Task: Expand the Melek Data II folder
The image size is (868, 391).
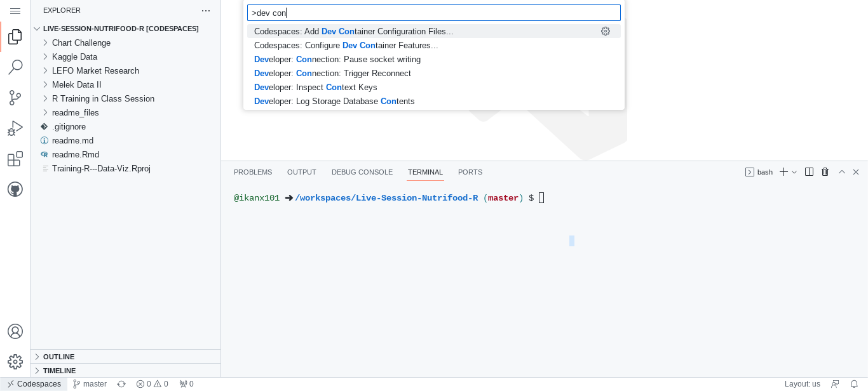Action: tap(126, 84)
